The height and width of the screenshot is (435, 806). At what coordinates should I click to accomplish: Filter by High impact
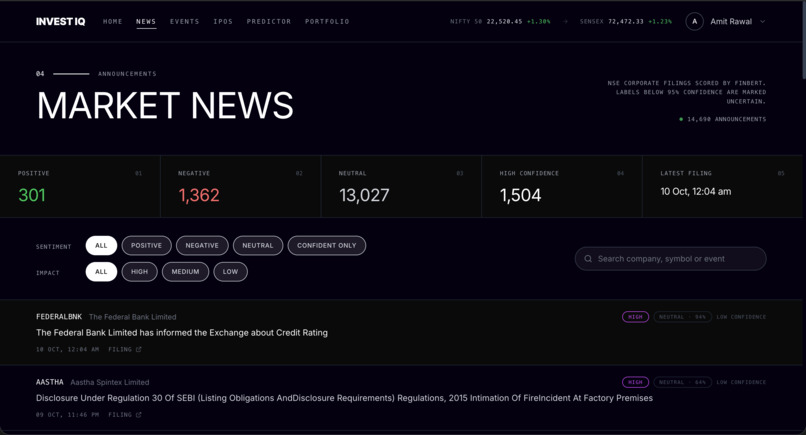(139, 271)
